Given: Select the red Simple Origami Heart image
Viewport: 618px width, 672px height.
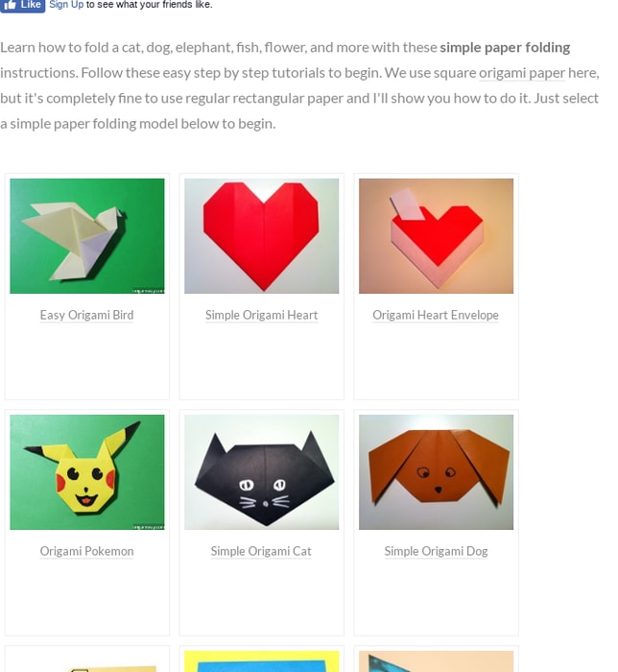Looking at the screenshot, I should 261,236.
